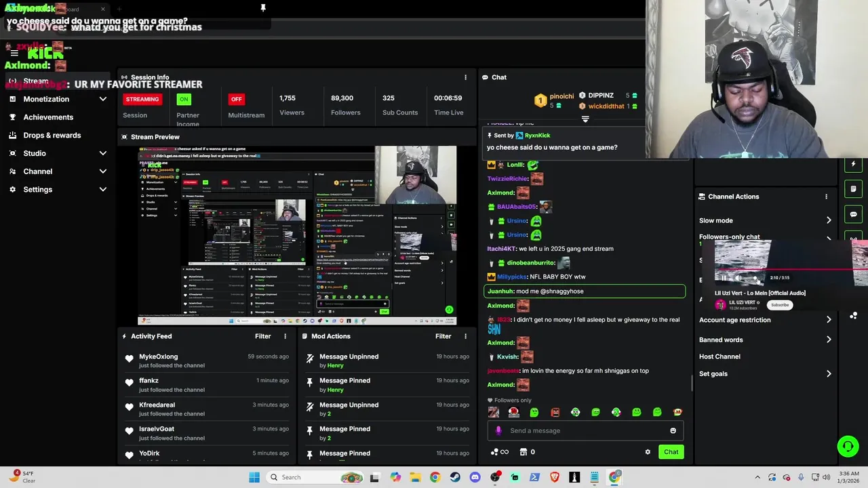
Task: Click the lightning bolt quick action icon
Action: [853, 164]
